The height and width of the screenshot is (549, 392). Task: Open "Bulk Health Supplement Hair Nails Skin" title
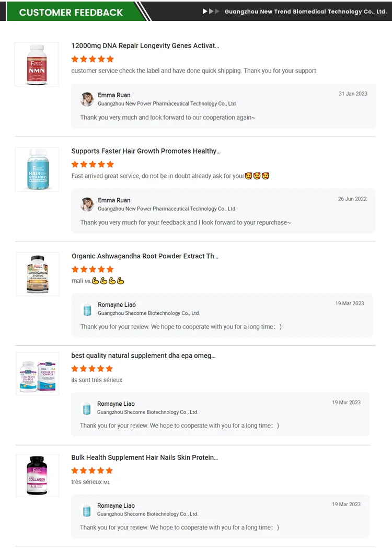[145, 458]
